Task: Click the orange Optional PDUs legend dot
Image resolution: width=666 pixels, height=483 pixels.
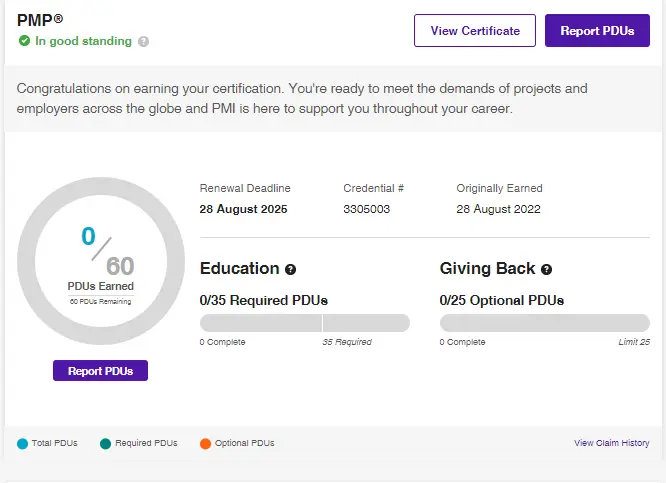Action: click(x=205, y=443)
